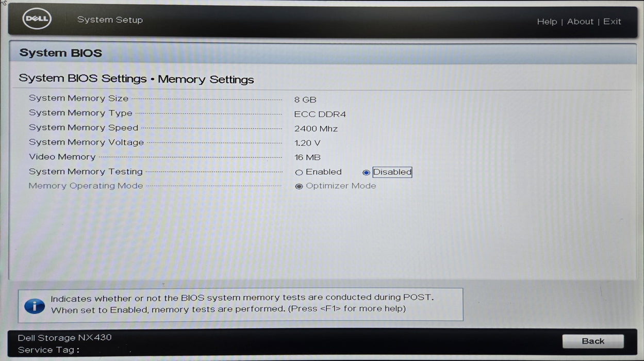This screenshot has width=644, height=361.
Task: Select Disabled for System Memory Testing
Action: pos(366,172)
